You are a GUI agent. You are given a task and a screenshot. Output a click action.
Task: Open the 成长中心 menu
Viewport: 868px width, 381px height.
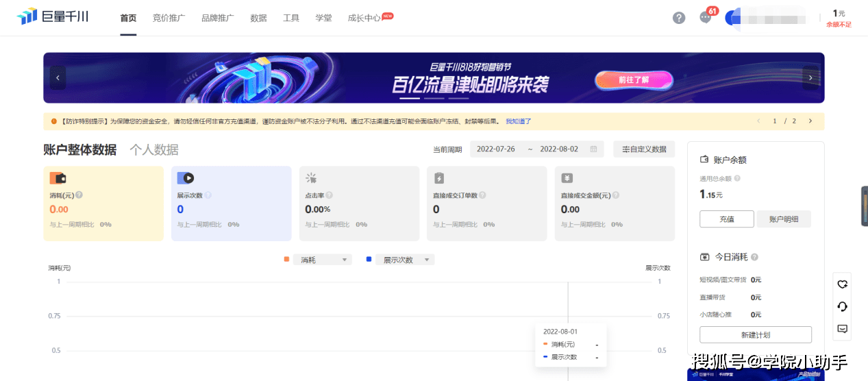pos(364,18)
